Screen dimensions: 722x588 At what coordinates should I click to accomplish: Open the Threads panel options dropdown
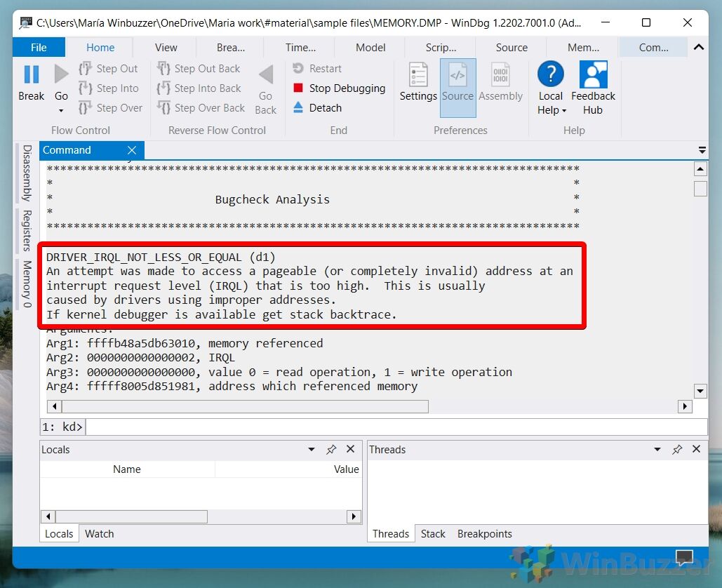point(657,449)
